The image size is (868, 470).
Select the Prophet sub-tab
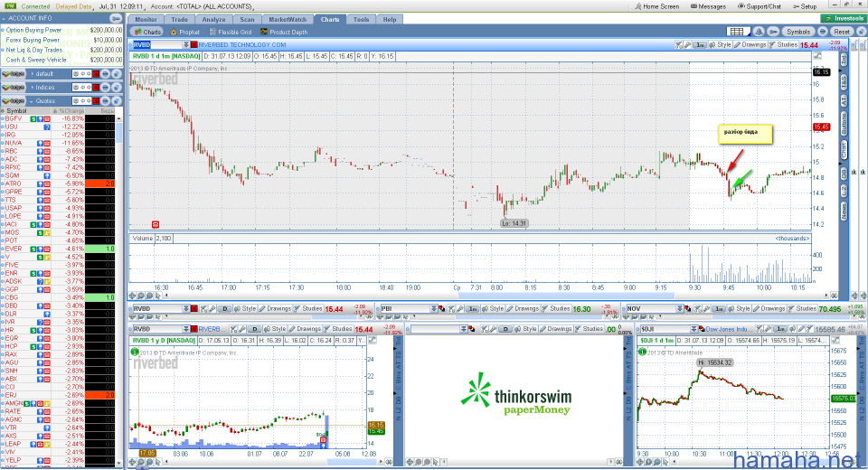[x=184, y=33]
